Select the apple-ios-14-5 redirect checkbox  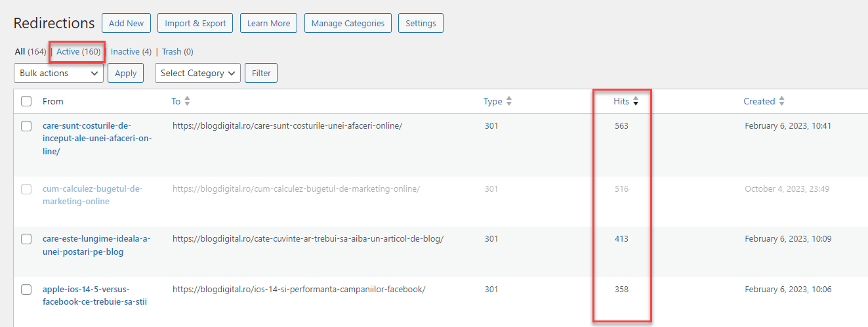coord(26,290)
